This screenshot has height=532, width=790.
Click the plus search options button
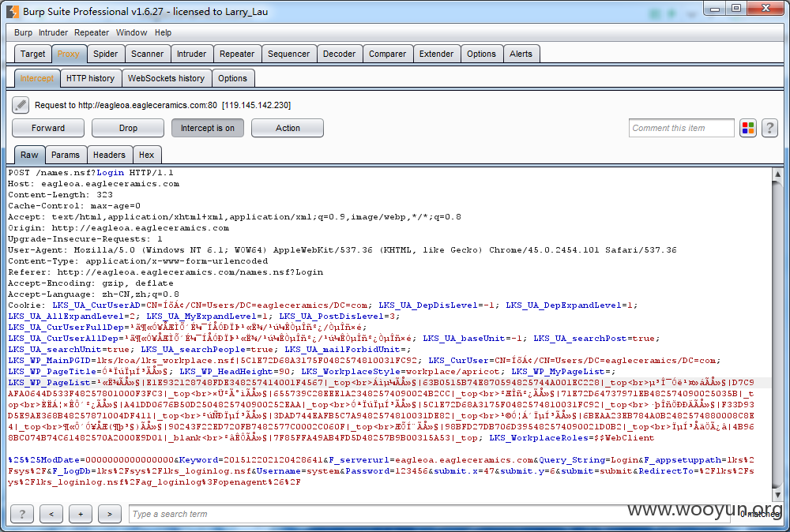click(x=81, y=514)
